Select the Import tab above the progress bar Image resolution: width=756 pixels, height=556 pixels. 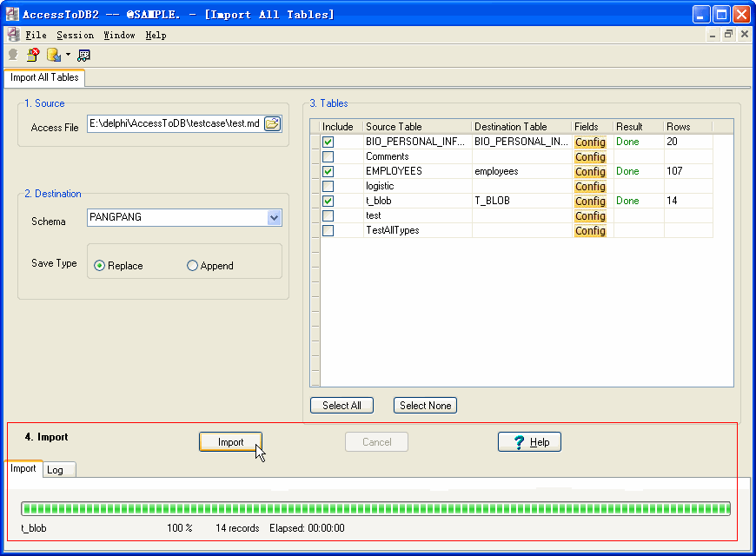click(23, 469)
